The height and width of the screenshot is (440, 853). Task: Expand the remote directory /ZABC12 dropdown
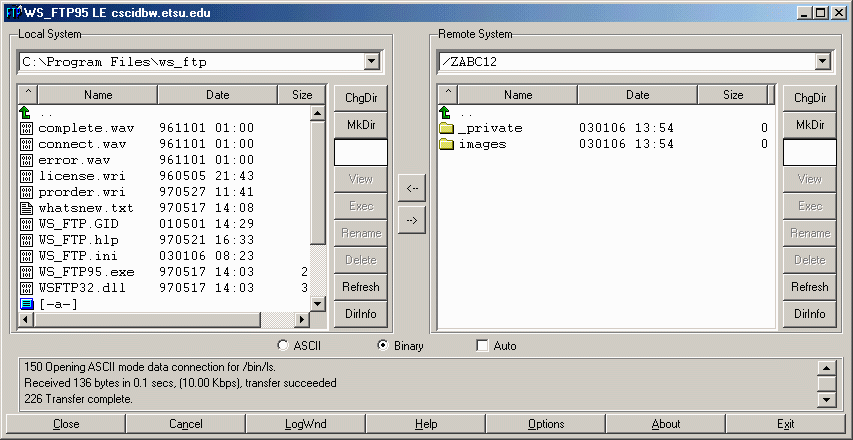(x=822, y=62)
